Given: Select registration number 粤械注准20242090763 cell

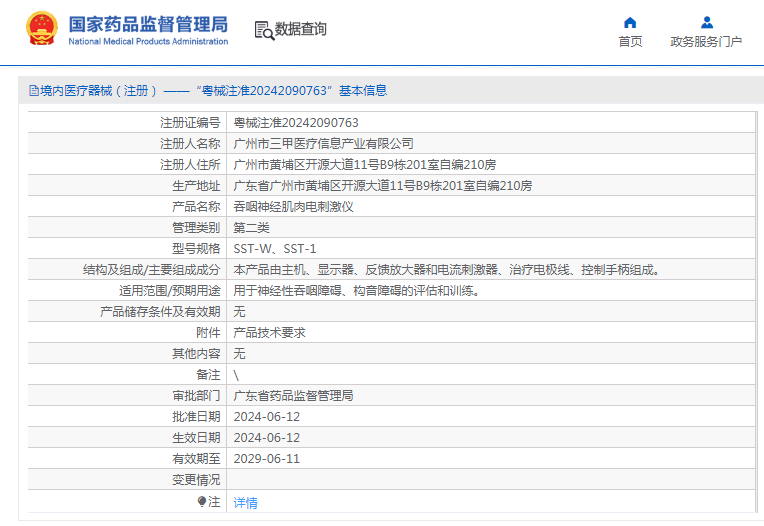Looking at the screenshot, I should (x=296, y=123).
